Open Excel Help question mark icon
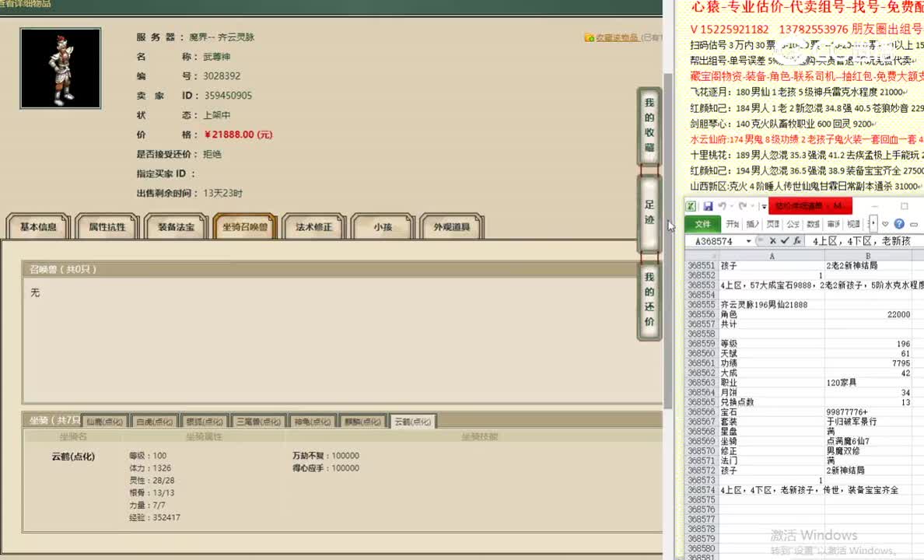This screenshot has width=924, height=560. [899, 224]
